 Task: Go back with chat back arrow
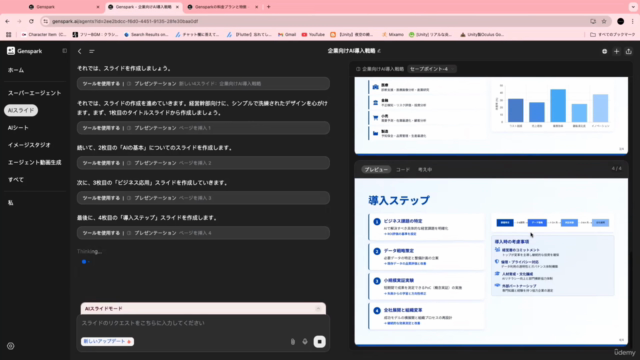point(80,51)
